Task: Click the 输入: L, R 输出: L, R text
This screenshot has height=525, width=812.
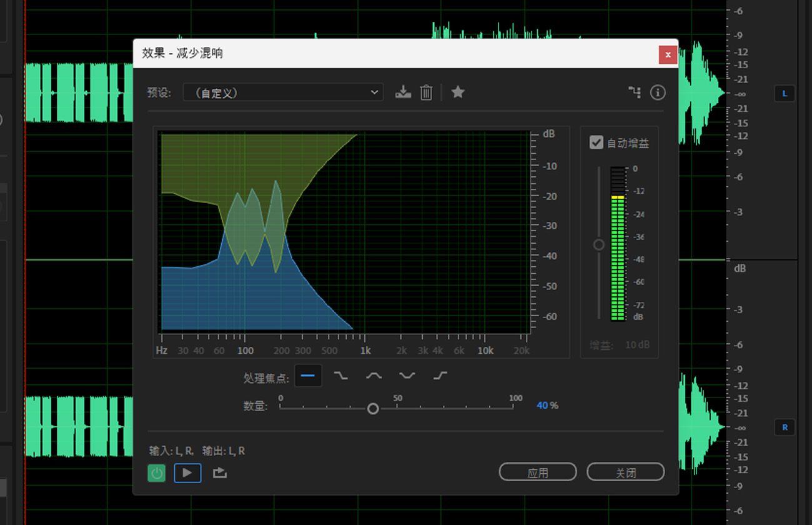Action: [197, 451]
